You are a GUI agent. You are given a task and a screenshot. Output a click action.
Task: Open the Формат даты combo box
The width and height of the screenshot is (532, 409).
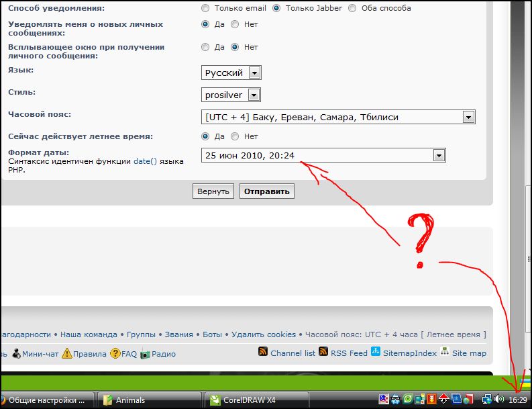[x=439, y=155]
